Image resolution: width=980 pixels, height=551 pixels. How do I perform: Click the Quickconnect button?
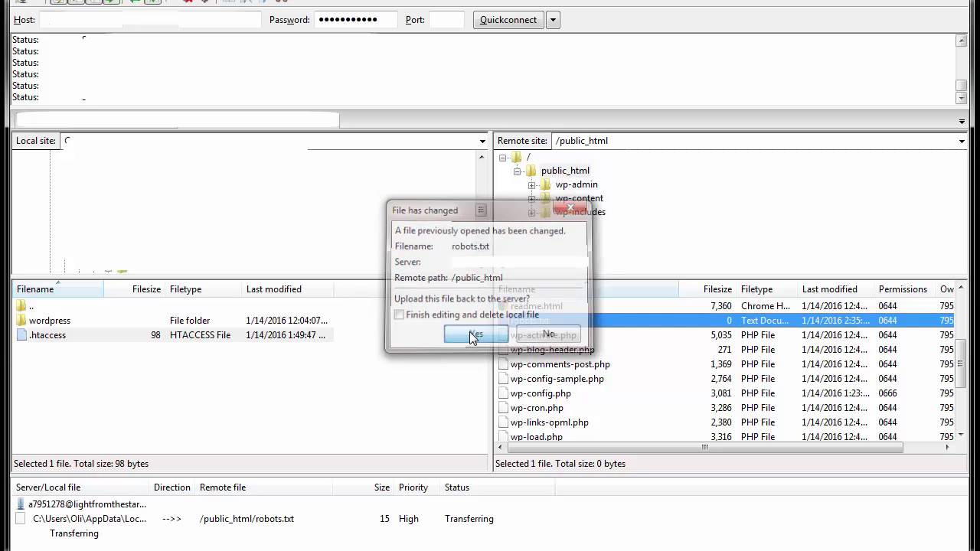point(508,20)
